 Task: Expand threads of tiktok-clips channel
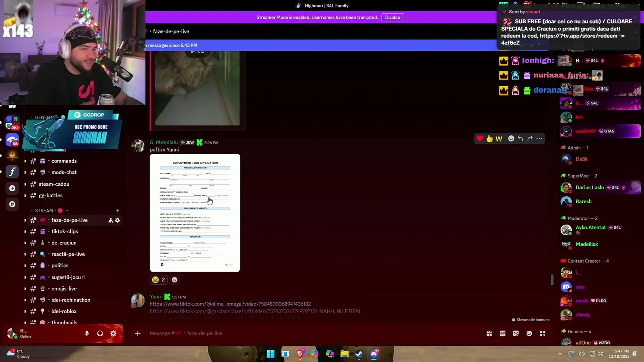[x=25, y=232]
